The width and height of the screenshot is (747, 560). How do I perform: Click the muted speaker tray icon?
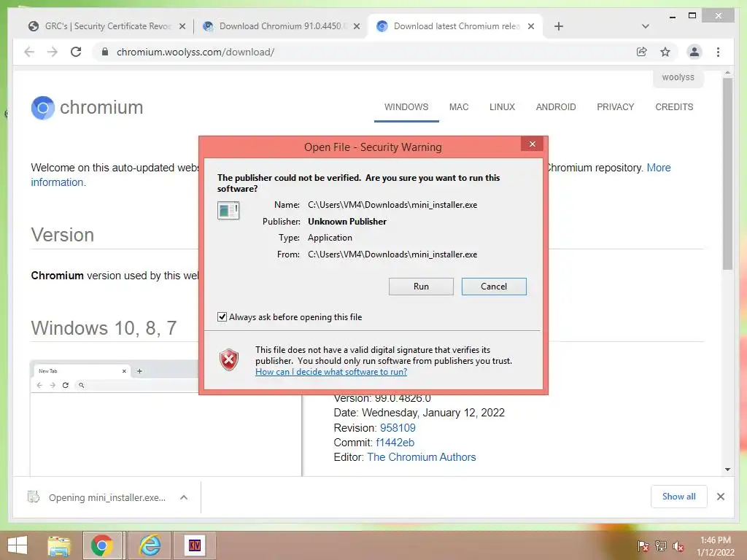pyautogui.click(x=678, y=546)
